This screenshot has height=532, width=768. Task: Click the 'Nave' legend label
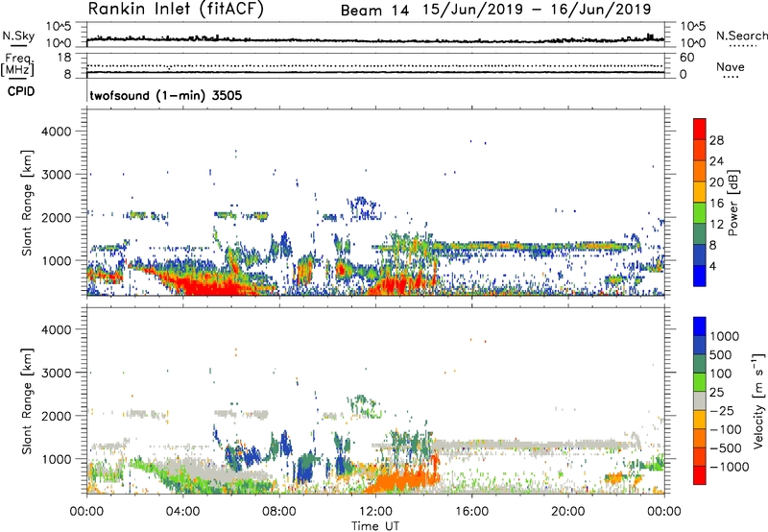pos(731,67)
